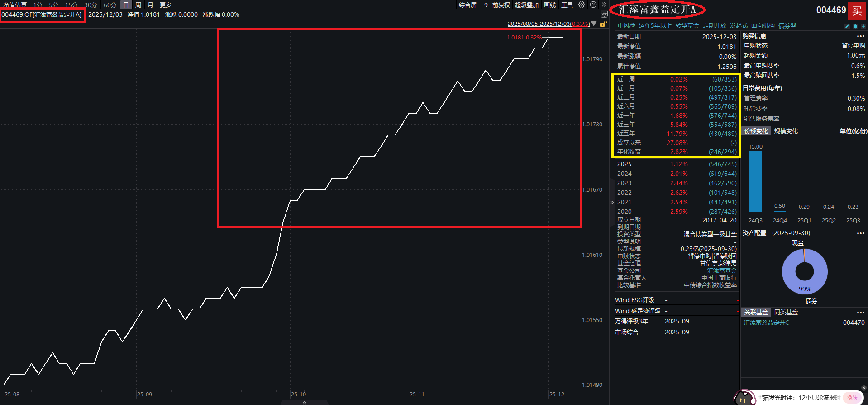Switch to 份额变化 tab
This screenshot has height=405, width=868.
[756, 131]
